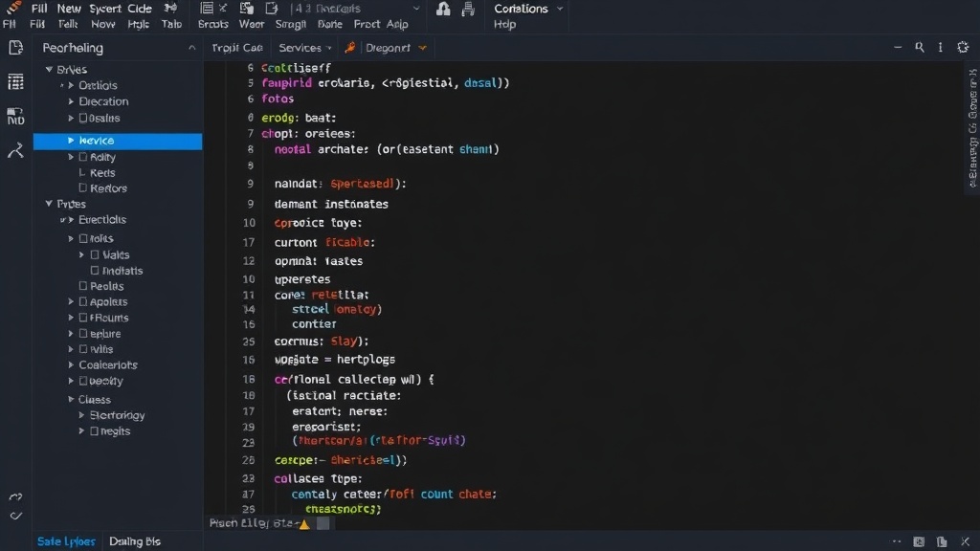Image resolution: width=980 pixels, height=551 pixels.
Task: Open the NID sidebar icon
Action: [15, 116]
